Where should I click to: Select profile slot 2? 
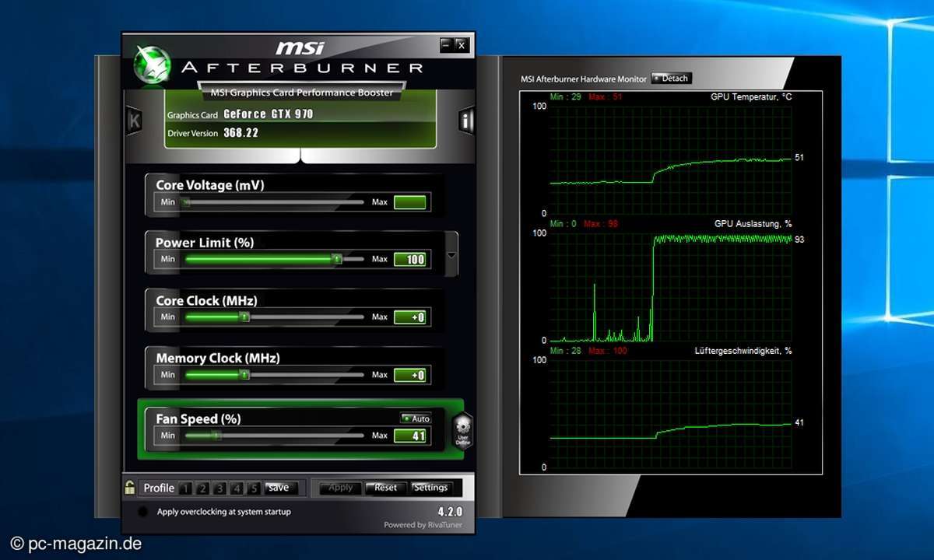pyautogui.click(x=202, y=488)
